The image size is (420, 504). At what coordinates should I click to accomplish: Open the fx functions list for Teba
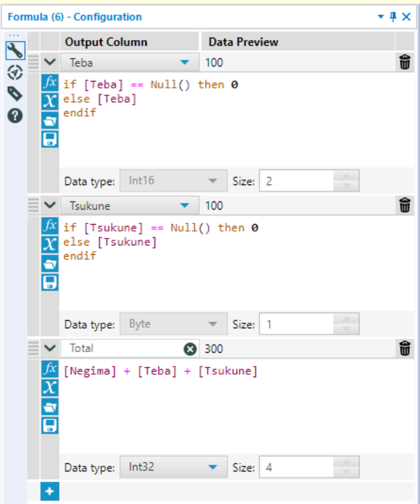pyautogui.click(x=50, y=84)
